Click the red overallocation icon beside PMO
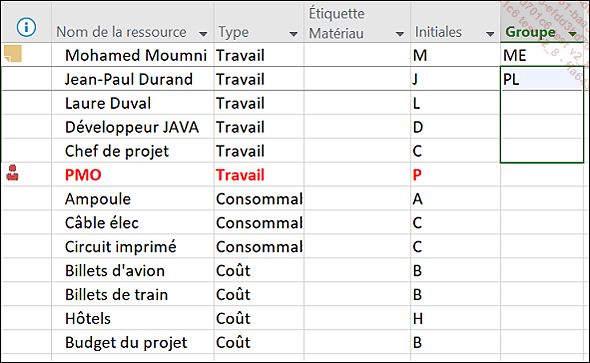Viewport: 590px width, 363px height. point(12,173)
